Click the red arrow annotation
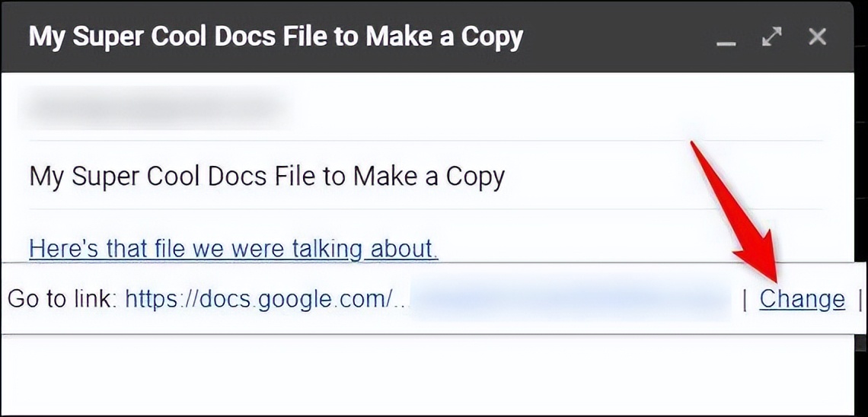The image size is (868, 417). [x=736, y=213]
